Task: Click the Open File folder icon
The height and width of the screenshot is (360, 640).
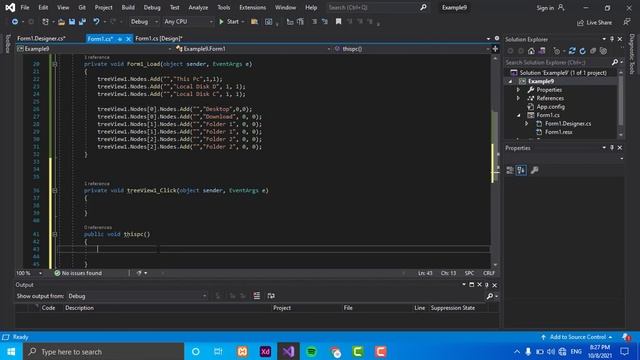Action: point(61,22)
